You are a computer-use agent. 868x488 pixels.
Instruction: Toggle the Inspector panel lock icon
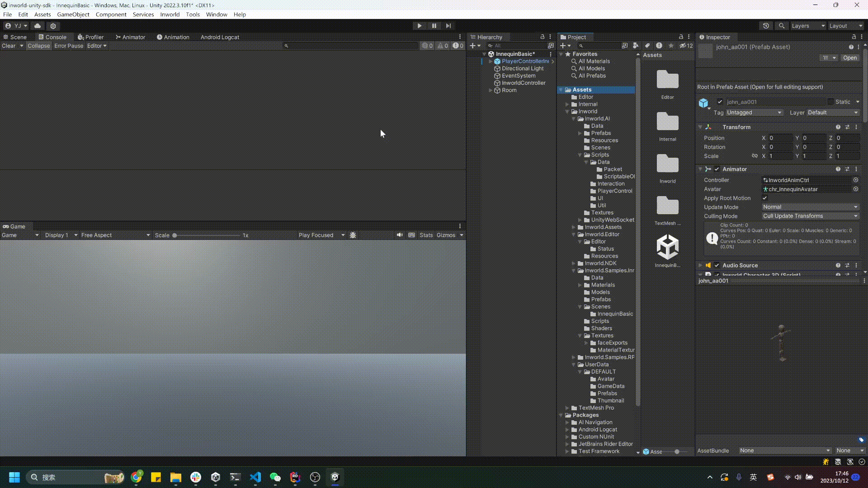854,37
